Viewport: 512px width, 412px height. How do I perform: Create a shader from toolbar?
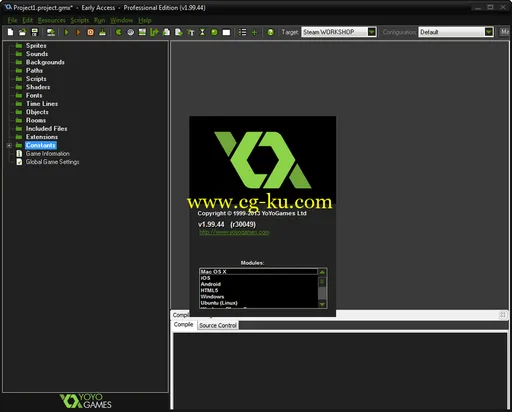[x=178, y=32]
